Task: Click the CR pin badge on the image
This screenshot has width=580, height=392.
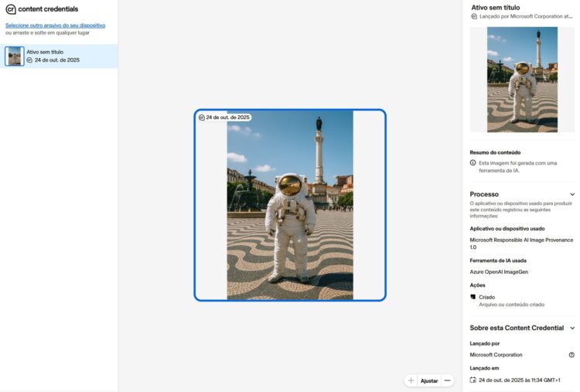Action: point(202,118)
